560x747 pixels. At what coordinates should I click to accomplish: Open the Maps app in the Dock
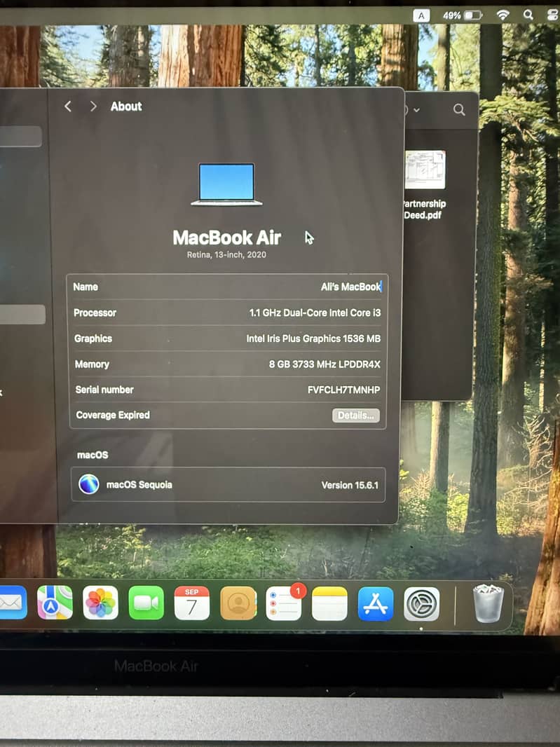pyautogui.click(x=55, y=603)
